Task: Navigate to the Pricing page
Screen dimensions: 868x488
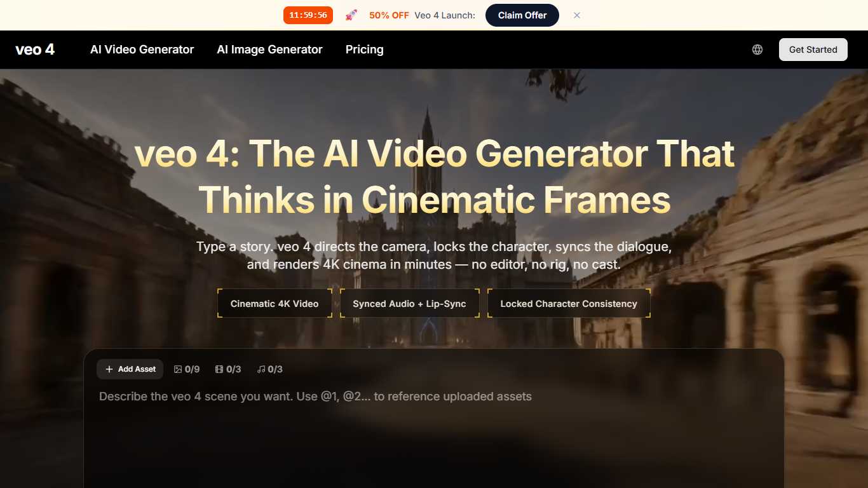Action: pyautogui.click(x=365, y=50)
